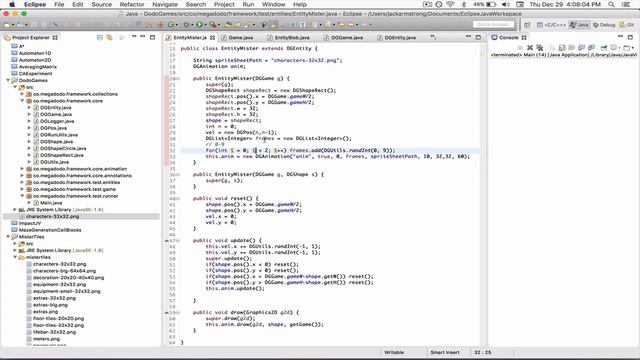The height and width of the screenshot is (360, 640).
Task: Open the Debug button dropdown arrow
Action: (x=192, y=25)
